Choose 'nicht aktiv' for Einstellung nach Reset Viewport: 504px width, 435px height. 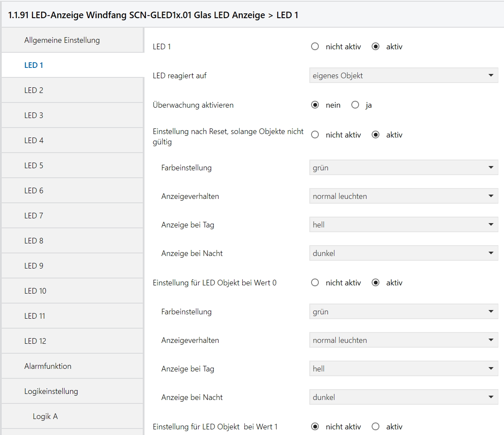tap(315, 134)
